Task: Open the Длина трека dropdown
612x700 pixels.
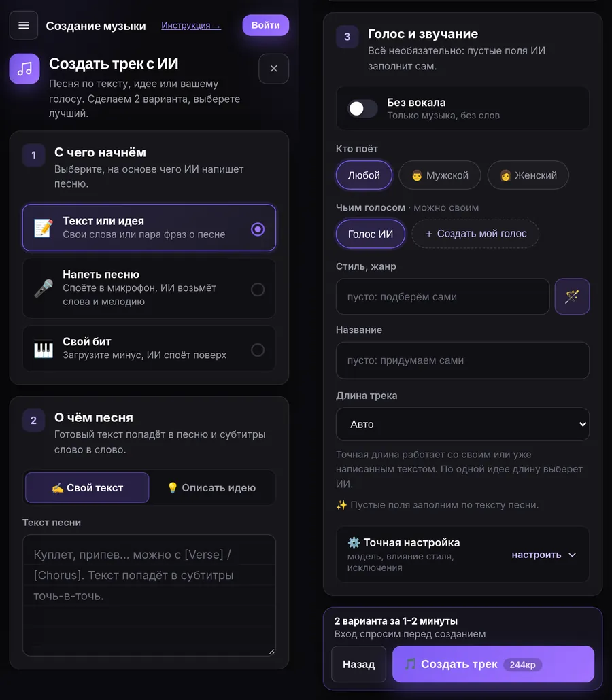Action: (x=462, y=424)
